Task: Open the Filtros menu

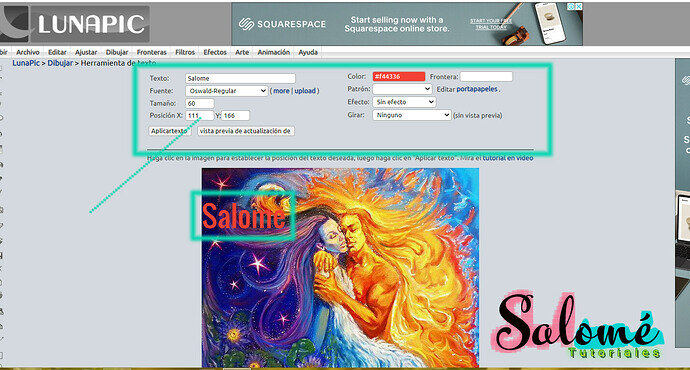Action: tap(185, 52)
